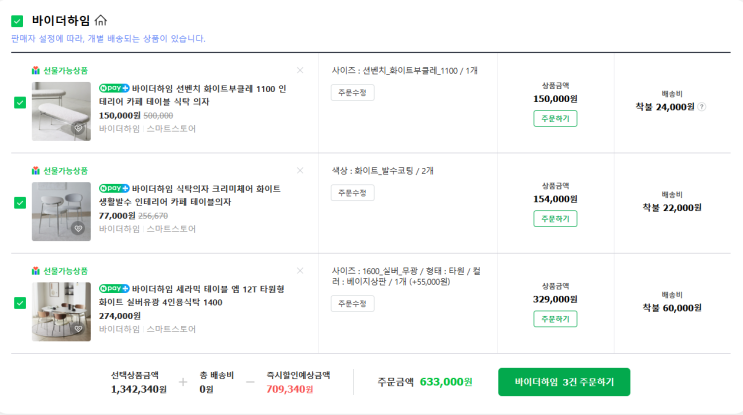Click 주문하기 for the 329,000원 item
This screenshot has width=743, height=415.
pyautogui.click(x=555, y=319)
